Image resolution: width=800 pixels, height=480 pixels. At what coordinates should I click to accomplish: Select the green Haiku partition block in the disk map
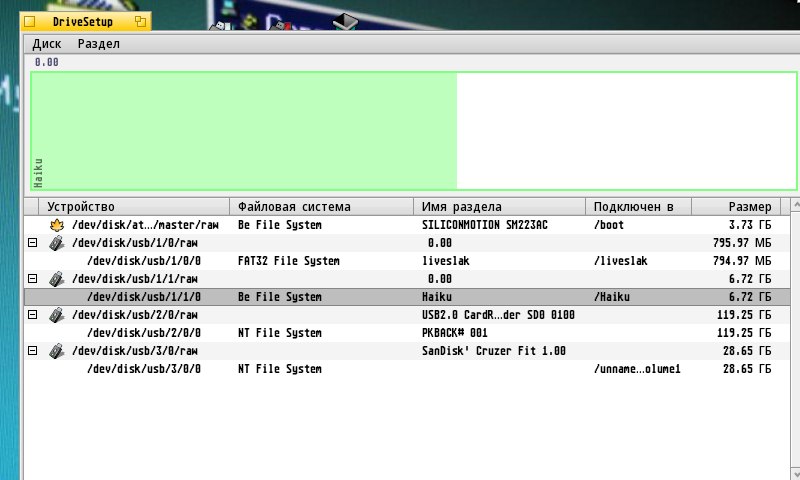click(244, 131)
